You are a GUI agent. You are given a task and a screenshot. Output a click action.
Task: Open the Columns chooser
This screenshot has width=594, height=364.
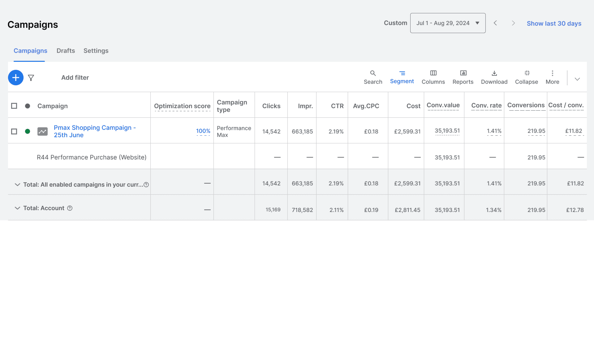[x=433, y=77]
